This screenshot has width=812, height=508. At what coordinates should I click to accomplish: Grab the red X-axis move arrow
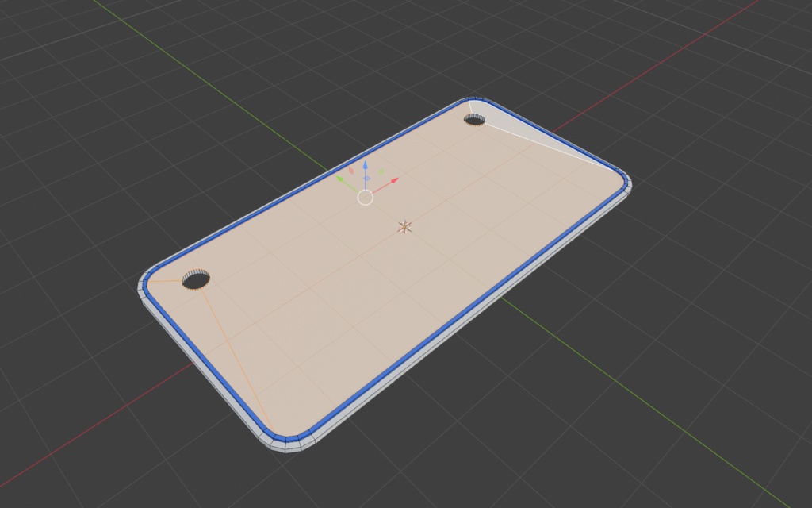tap(394, 181)
